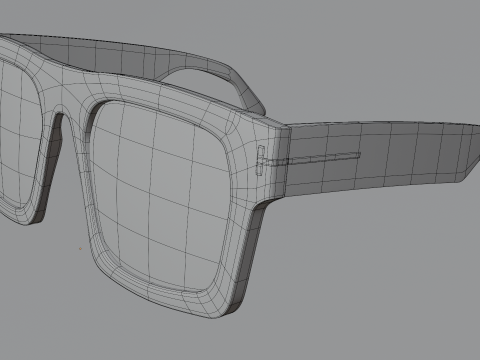Click the small orange origin point
Screen dimensions: 480x360
click(x=80, y=248)
